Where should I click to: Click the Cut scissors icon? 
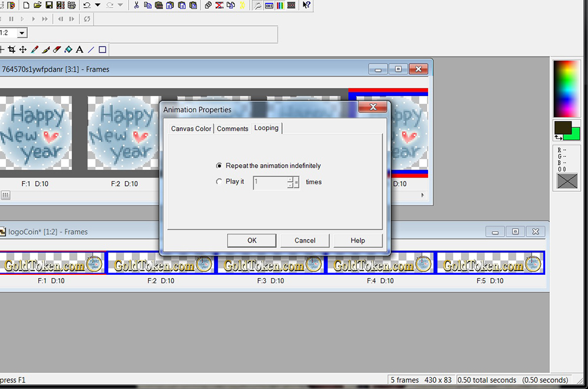tap(136, 5)
